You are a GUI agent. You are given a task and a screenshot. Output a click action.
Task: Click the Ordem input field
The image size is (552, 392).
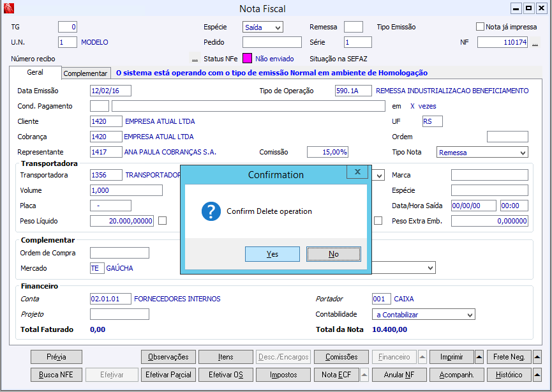pyautogui.click(x=507, y=136)
